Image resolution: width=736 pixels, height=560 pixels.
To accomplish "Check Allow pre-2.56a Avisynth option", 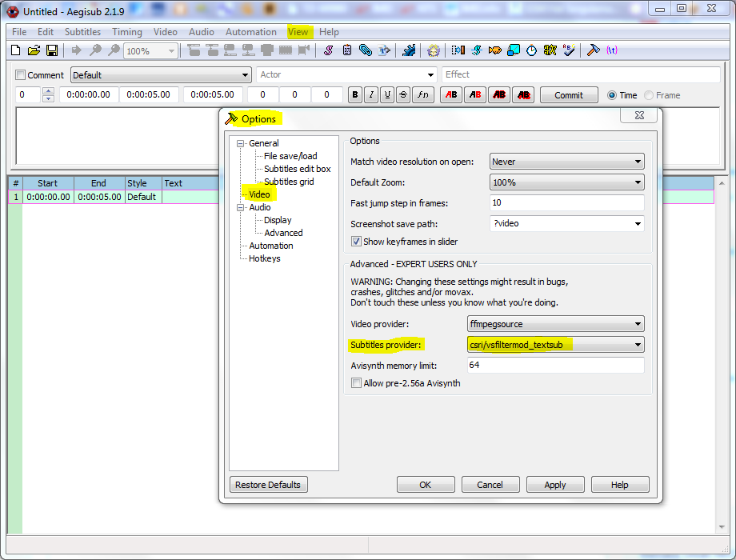I will (x=356, y=383).
